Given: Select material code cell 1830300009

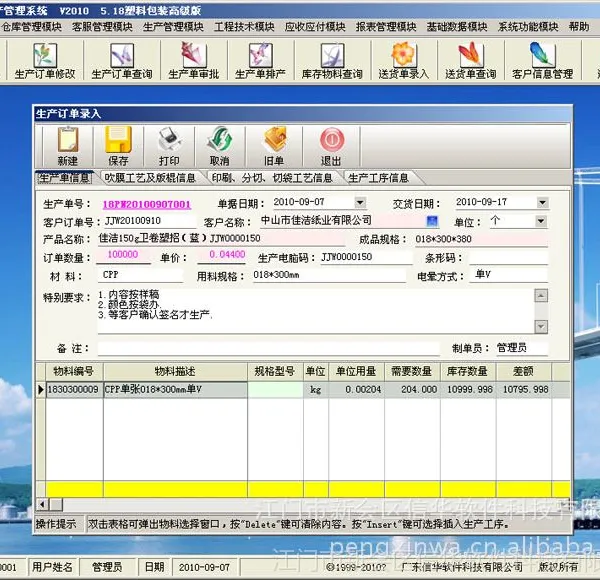Looking at the screenshot, I should (x=74, y=389).
